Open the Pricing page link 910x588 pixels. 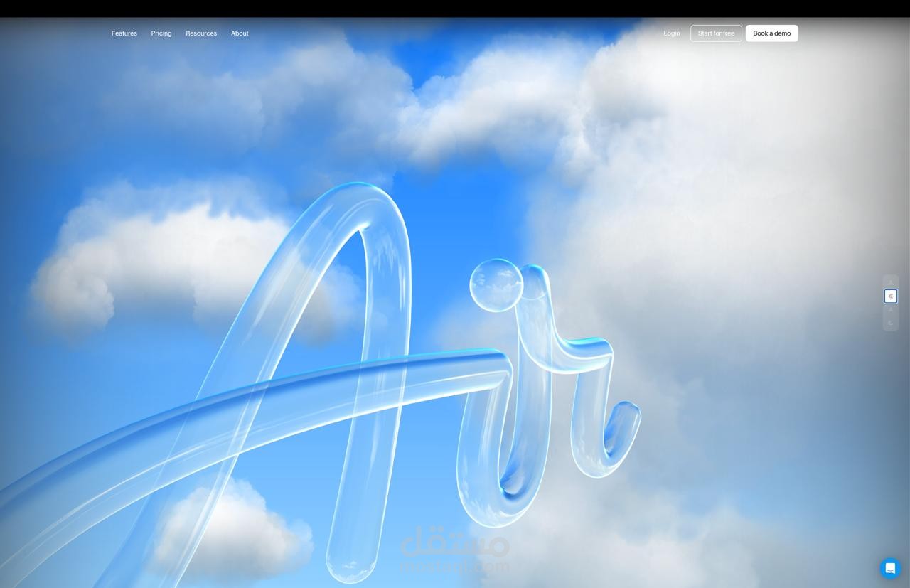(161, 33)
